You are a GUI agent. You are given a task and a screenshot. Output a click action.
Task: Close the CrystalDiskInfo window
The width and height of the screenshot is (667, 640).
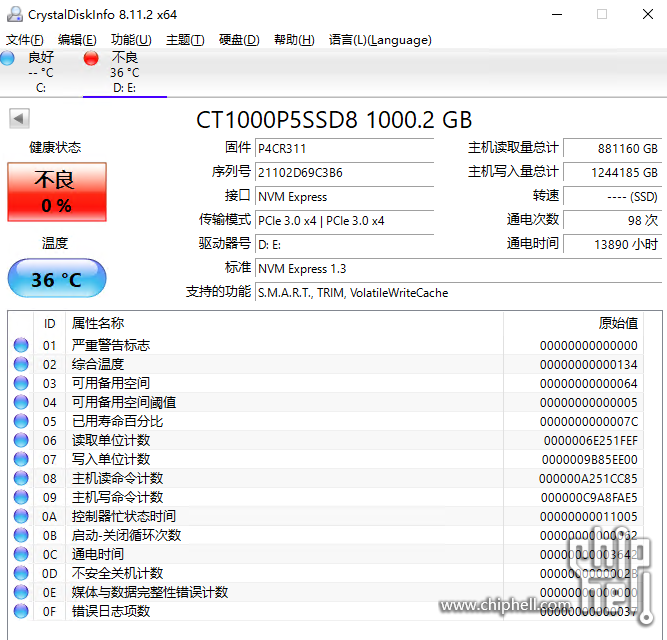[x=647, y=14]
